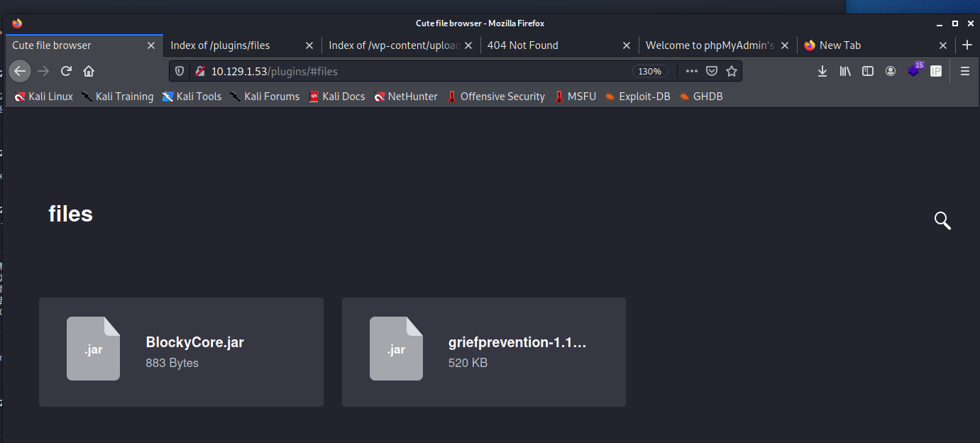The image size is (980, 443).
Task: Open the Firefox hamburger menu
Action: point(964,71)
